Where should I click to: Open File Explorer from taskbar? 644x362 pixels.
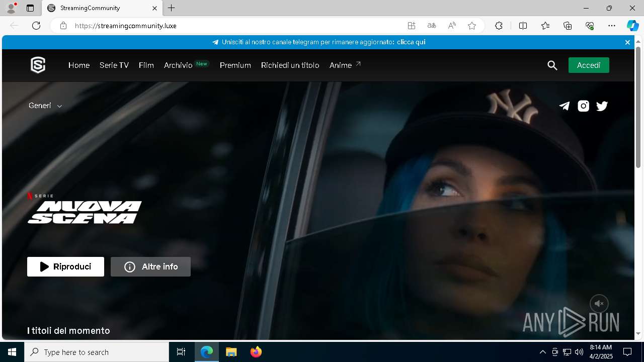tap(231, 352)
